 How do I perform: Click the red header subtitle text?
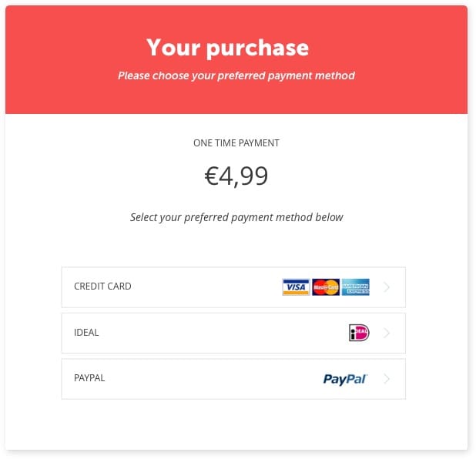tap(236, 75)
